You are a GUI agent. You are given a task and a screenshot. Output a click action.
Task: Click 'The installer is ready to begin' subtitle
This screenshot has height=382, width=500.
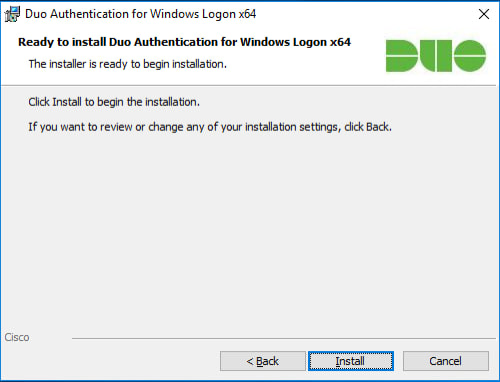click(x=128, y=64)
